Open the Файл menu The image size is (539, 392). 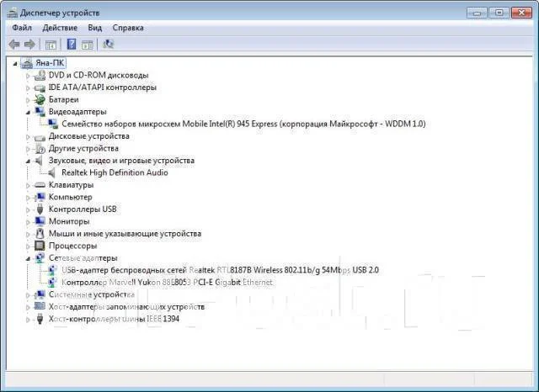pyautogui.click(x=22, y=28)
